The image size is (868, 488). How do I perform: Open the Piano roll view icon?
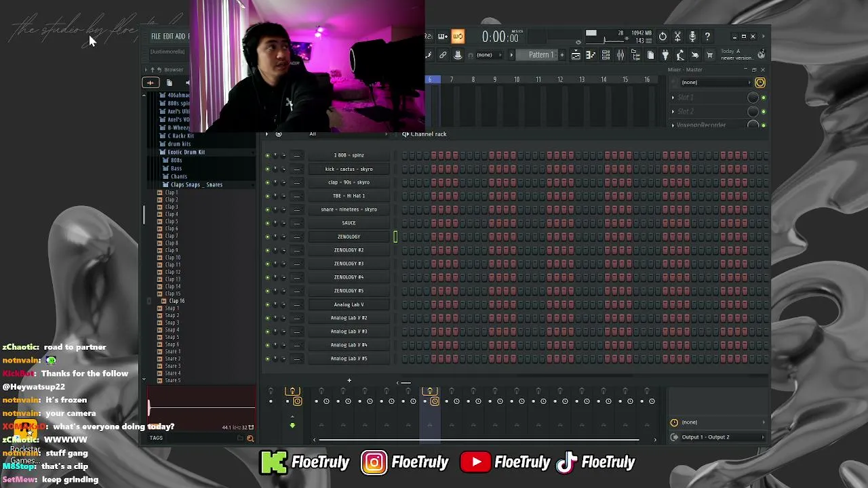pyautogui.click(x=591, y=55)
